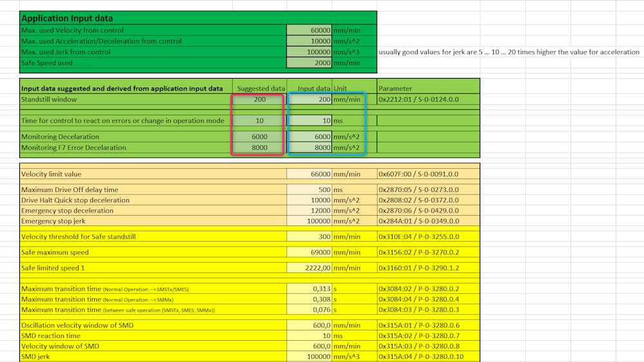This screenshot has width=644, height=362.
Task: Select the 2000 Safe Speed value cell
Action: [x=309, y=62]
